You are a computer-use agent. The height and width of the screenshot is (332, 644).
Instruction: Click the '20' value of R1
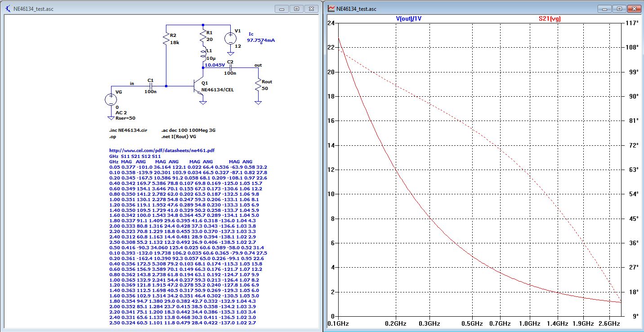(x=209, y=39)
